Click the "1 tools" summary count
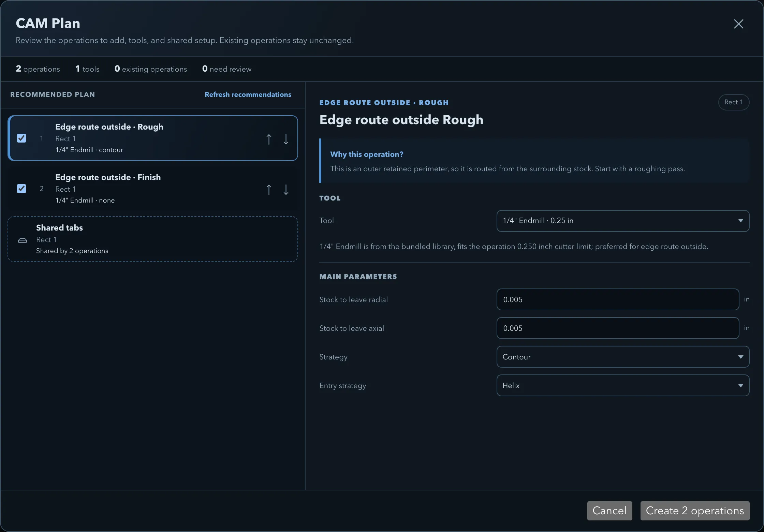Viewport: 764px width, 532px height. tap(87, 69)
